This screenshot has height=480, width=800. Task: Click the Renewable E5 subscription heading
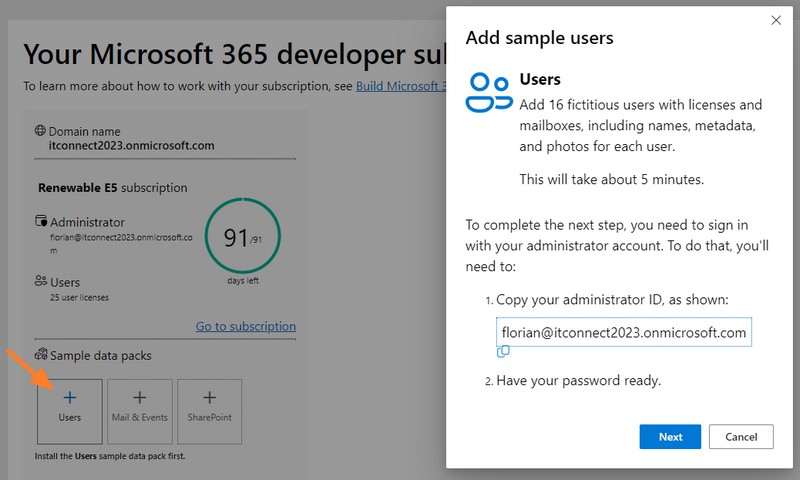click(112, 187)
